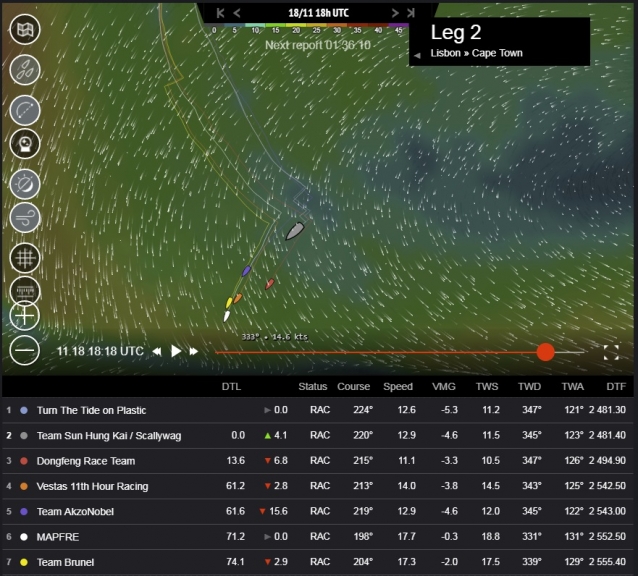Image resolution: width=638 pixels, height=576 pixels.
Task: Select Team AkzoNobel row
Action: click(x=318, y=511)
